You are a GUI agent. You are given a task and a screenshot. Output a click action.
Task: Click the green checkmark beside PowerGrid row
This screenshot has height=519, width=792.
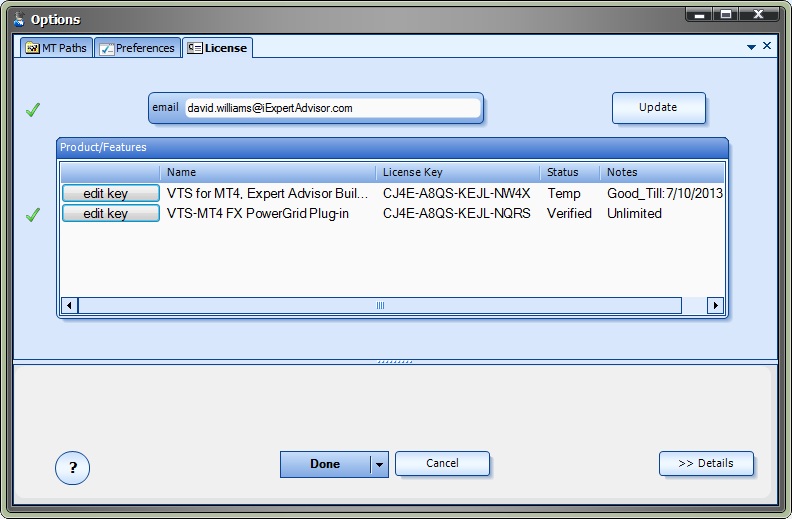pos(33,215)
